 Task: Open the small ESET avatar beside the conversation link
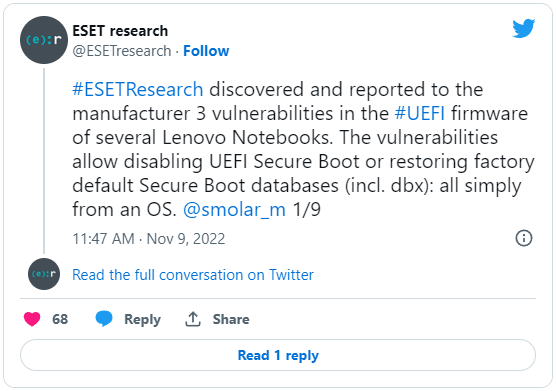(44, 274)
